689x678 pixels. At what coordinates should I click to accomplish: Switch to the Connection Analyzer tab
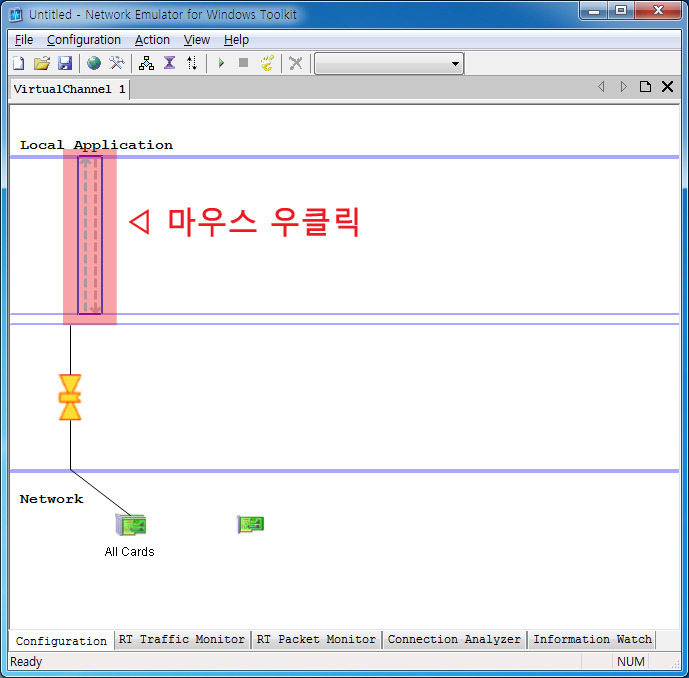(x=454, y=639)
